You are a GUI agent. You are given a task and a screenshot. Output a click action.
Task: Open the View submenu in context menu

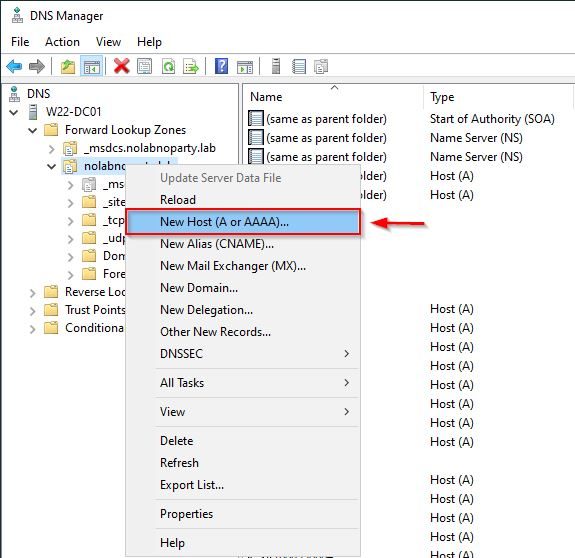point(243,412)
